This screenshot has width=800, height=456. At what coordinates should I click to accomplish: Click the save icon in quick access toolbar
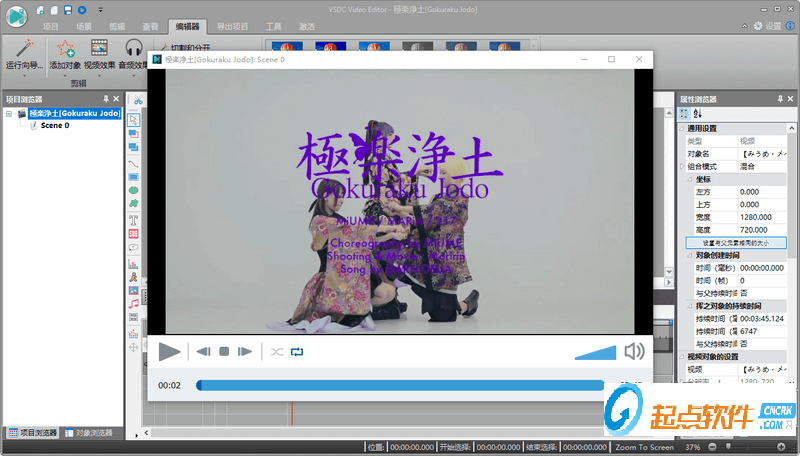68,10
